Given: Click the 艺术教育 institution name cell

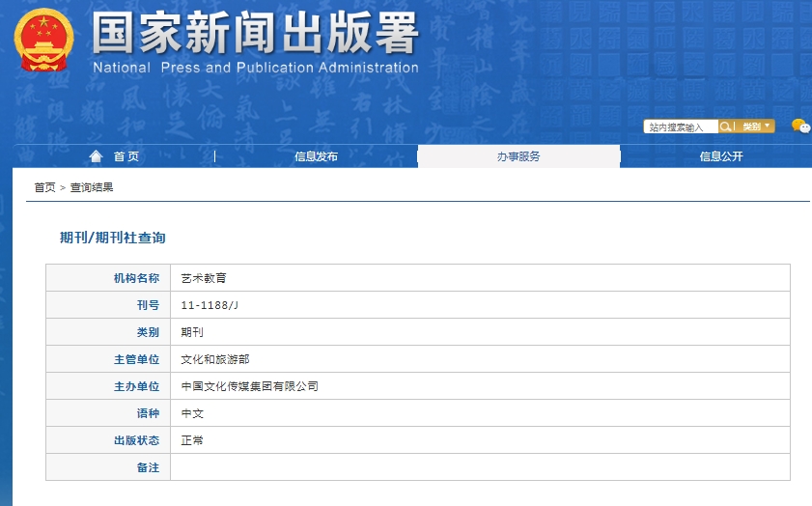Looking at the screenshot, I should (204, 278).
